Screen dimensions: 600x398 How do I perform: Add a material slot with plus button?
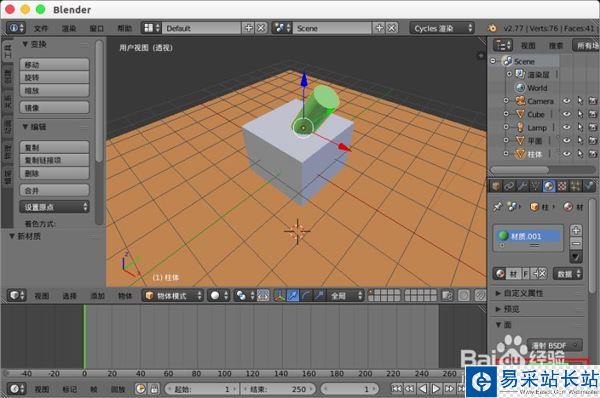click(576, 230)
